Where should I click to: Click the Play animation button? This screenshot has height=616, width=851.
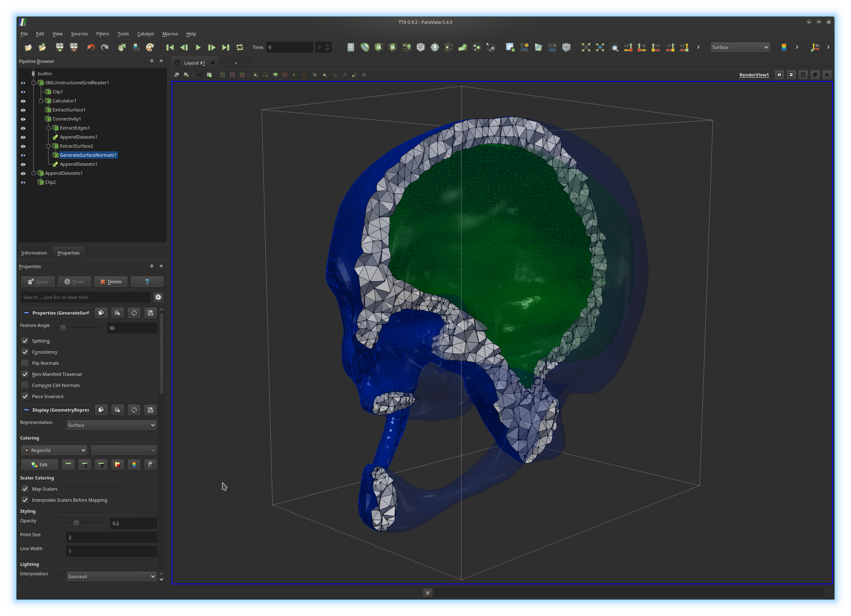tap(198, 47)
